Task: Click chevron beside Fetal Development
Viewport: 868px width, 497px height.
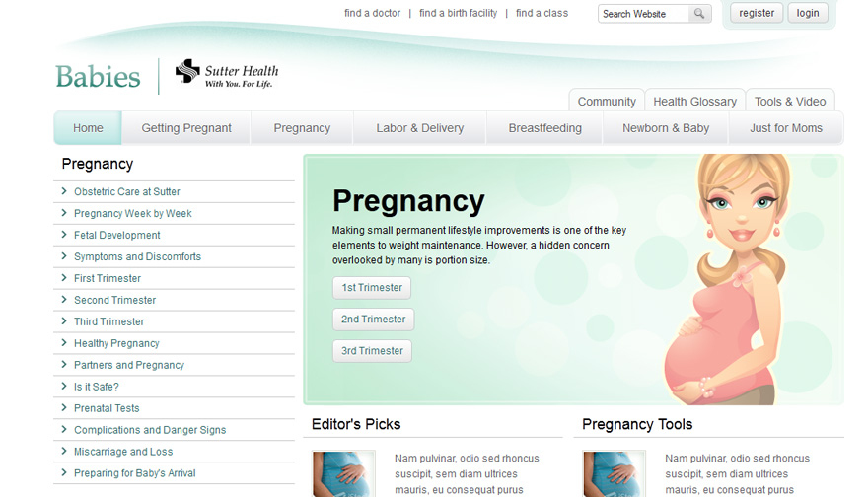Action: pos(64,235)
